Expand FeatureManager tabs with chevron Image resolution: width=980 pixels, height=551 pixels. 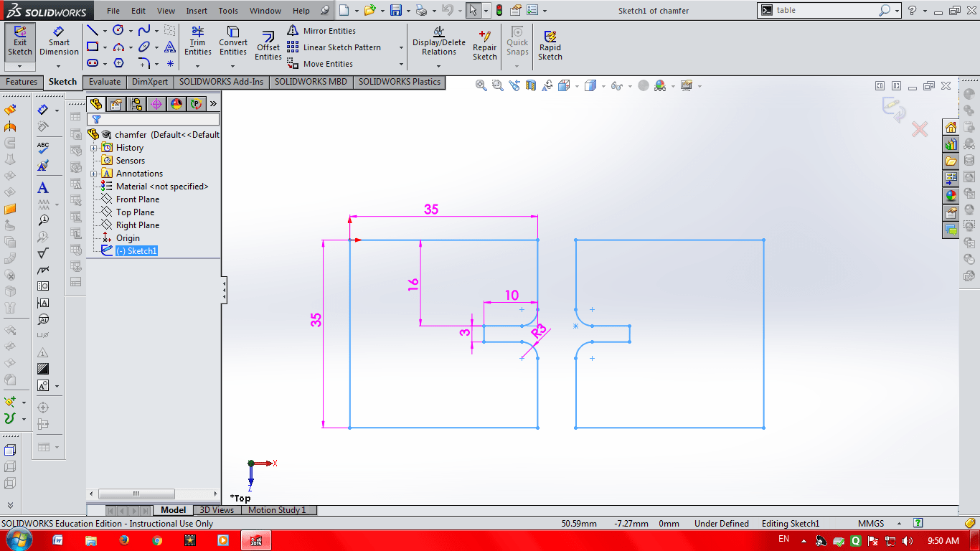213,104
